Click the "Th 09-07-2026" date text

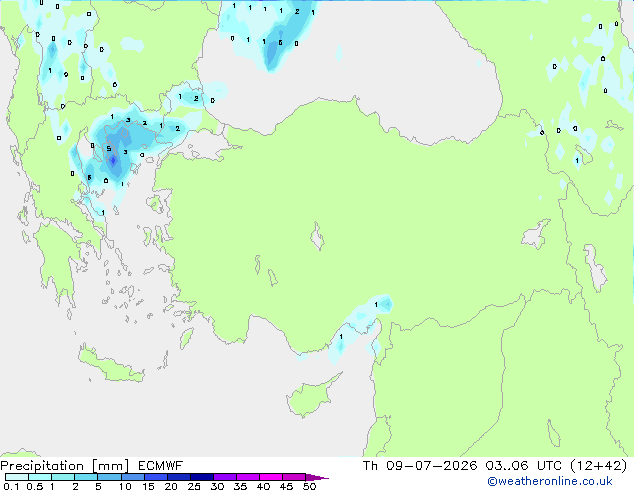(420, 466)
